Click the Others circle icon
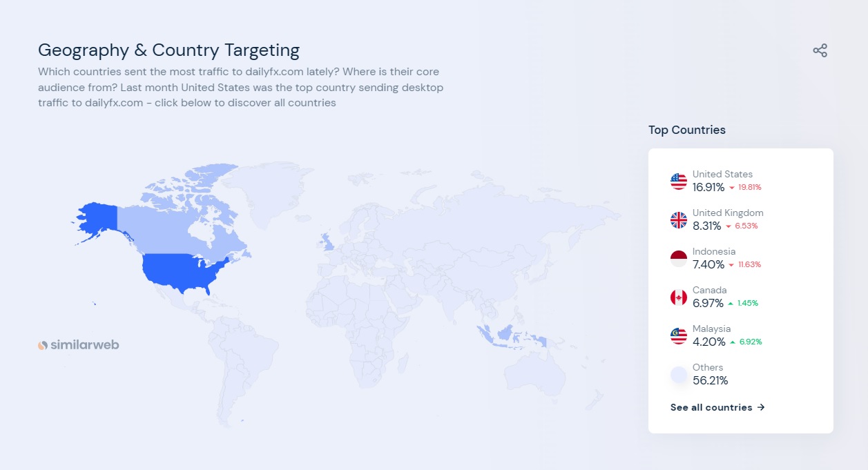The image size is (868, 470). [x=677, y=374]
